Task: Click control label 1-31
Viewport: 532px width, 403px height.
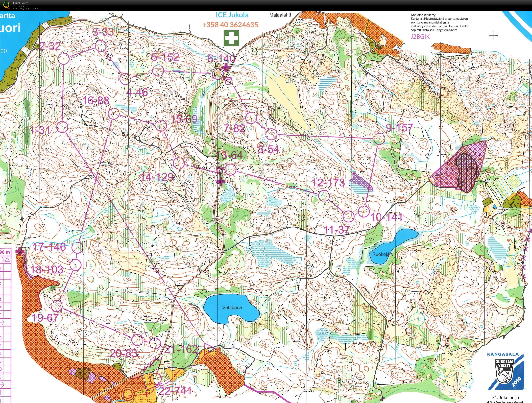Action: (x=40, y=130)
